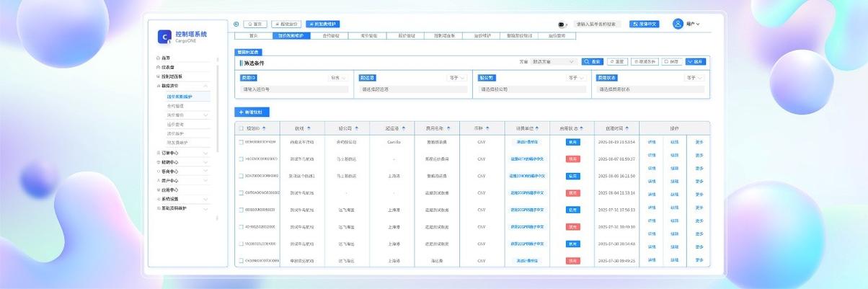Tick checkbox of row created 2025-08-04
868x289 pixels.
coord(242,192)
